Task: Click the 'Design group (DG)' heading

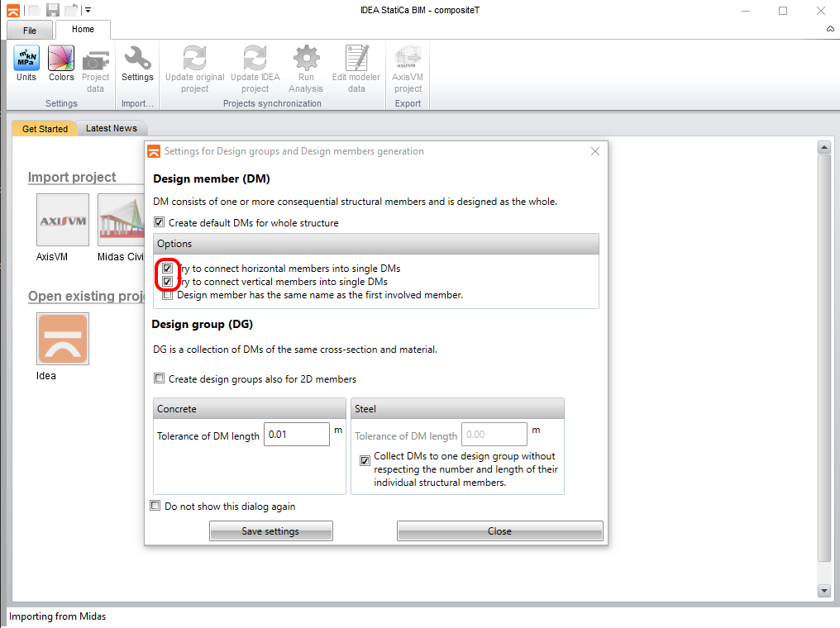Action: point(202,324)
